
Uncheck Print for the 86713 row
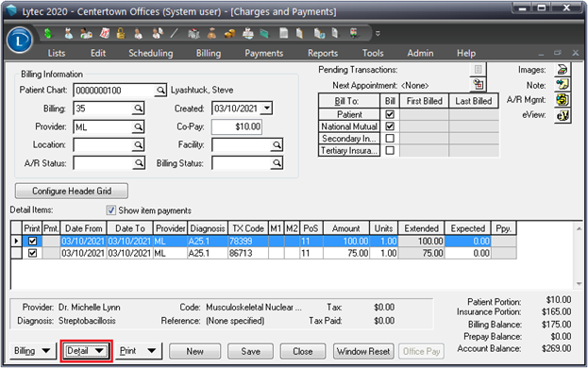click(x=33, y=253)
